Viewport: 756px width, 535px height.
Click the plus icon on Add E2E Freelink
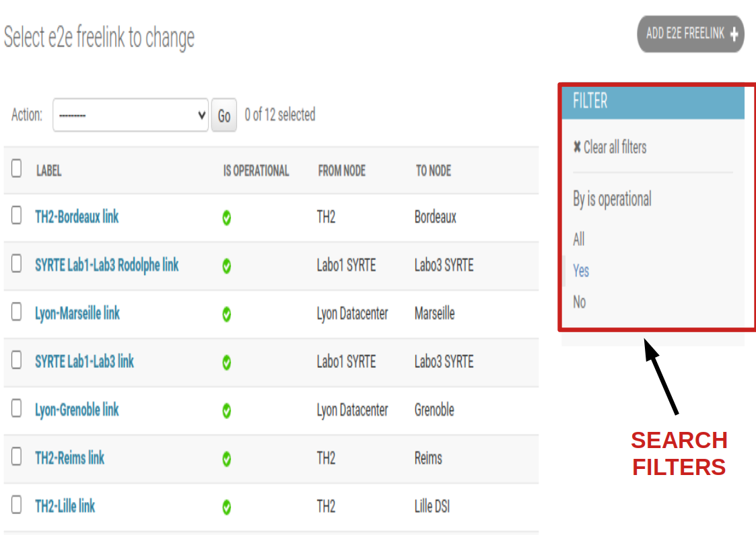[734, 34]
